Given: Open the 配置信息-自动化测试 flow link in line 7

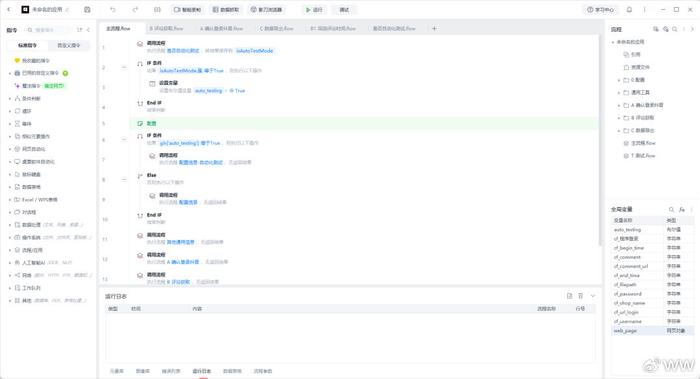Looking at the screenshot, I should click(200, 162).
